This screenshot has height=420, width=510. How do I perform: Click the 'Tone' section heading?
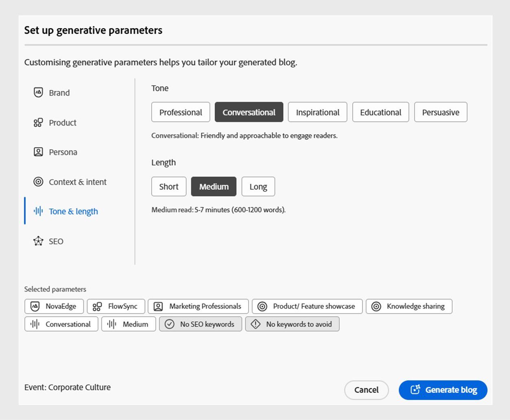tap(160, 88)
